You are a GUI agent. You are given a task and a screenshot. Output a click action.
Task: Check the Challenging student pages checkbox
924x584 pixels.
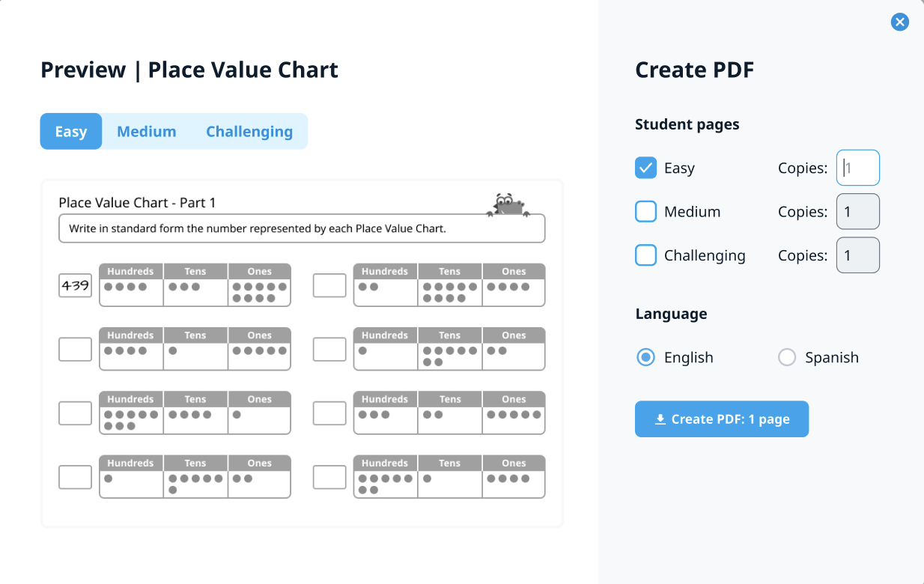coord(645,255)
